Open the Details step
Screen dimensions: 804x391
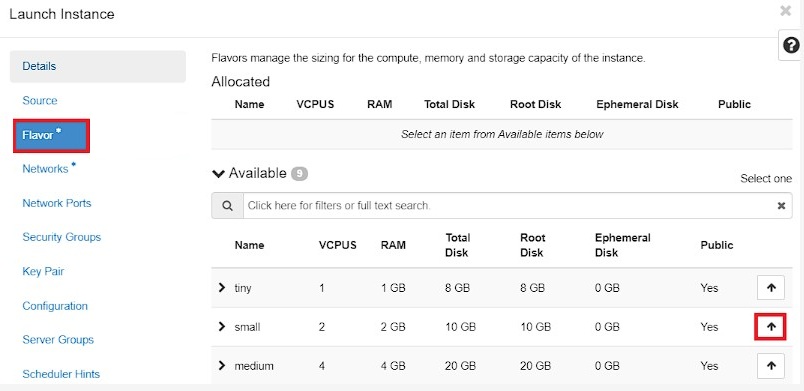pyautogui.click(x=97, y=66)
